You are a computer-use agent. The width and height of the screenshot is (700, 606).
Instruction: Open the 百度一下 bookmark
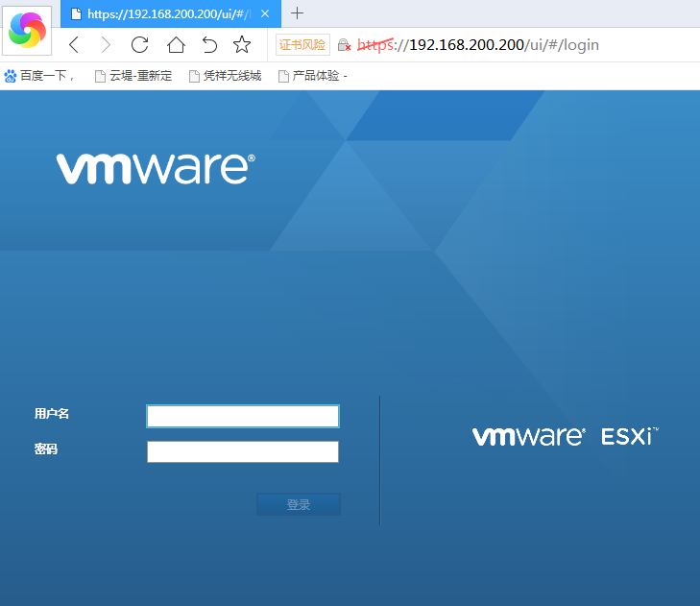tap(39, 76)
